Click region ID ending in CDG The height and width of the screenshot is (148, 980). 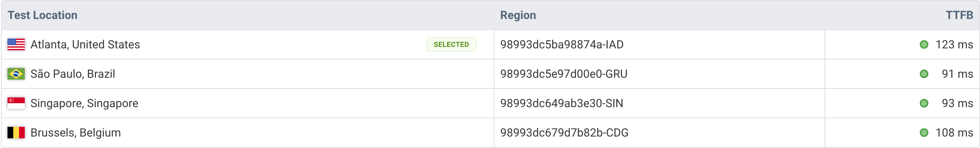click(x=564, y=132)
